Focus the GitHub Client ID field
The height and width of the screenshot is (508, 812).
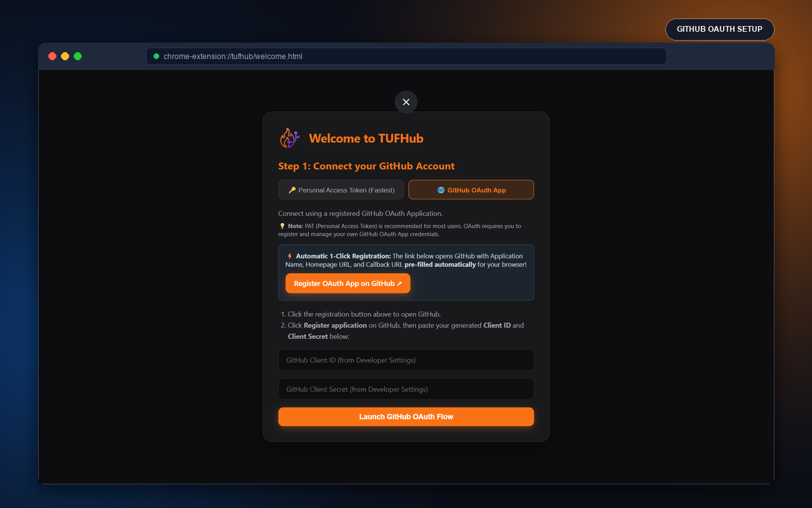406,360
